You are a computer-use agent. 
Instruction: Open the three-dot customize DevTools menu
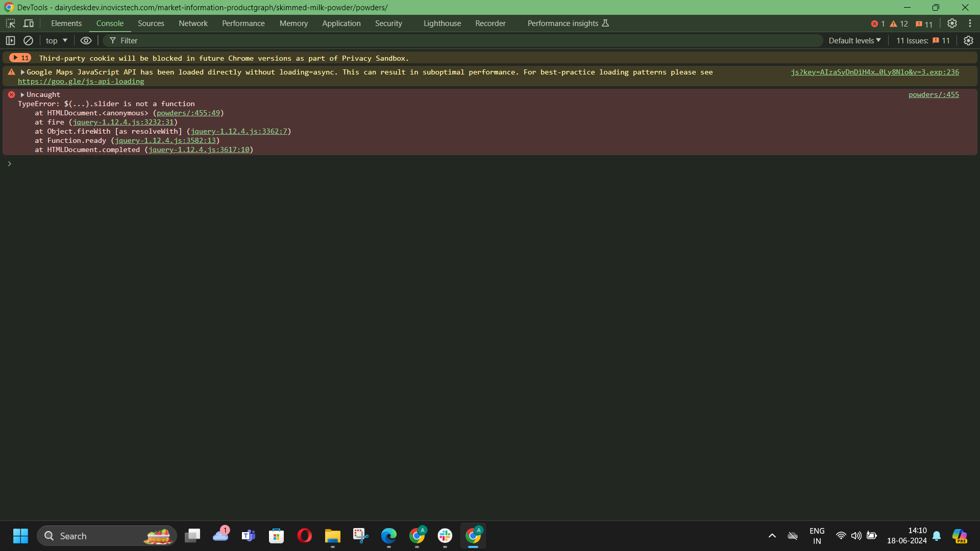(x=970, y=23)
